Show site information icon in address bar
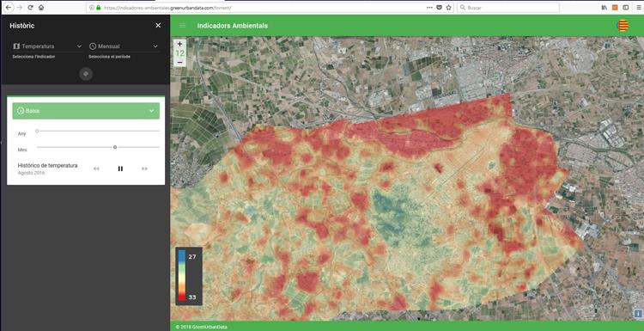Viewport: 644px width, 331px height. pos(92,8)
